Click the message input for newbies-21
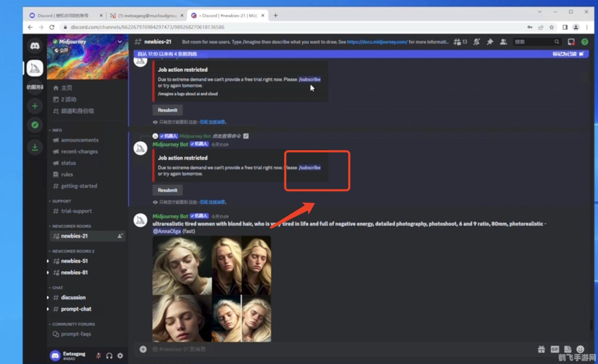598x364 pixels. [x=325, y=349]
